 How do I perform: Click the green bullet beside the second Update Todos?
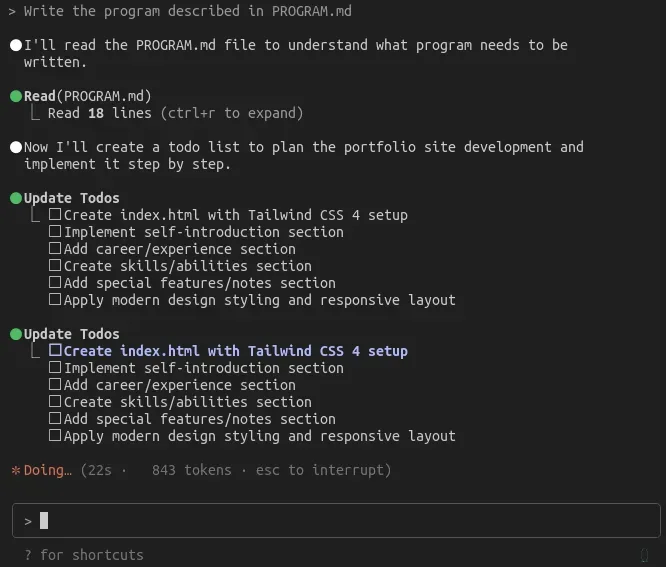pos(16,334)
